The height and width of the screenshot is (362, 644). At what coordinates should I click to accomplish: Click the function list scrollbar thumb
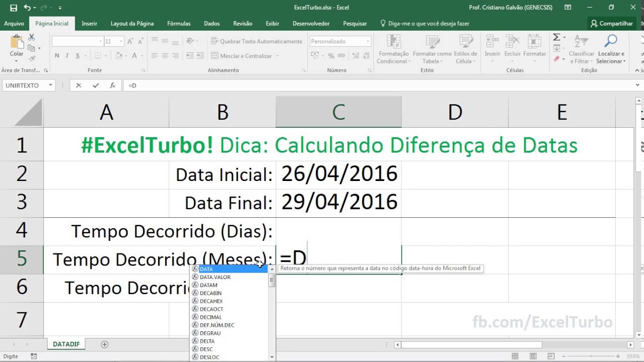272,281
